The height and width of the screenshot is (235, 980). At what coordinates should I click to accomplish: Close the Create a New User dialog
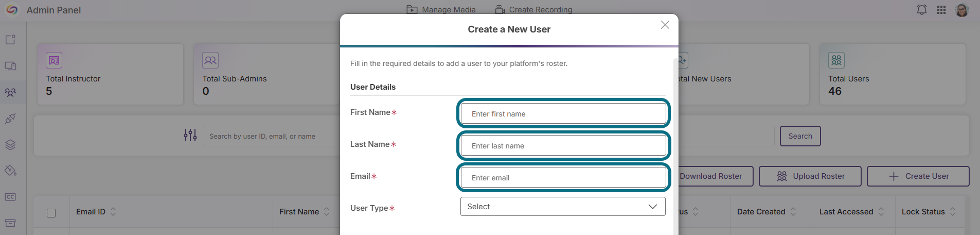coord(665,25)
